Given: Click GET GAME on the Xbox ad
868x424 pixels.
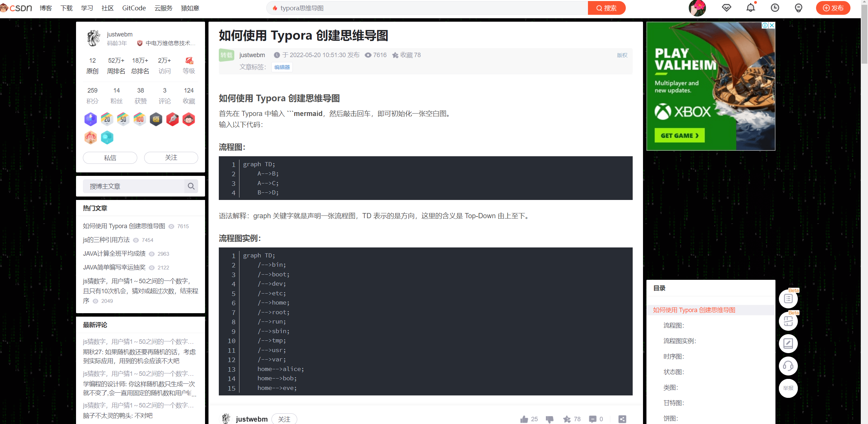Looking at the screenshot, I should click(679, 135).
